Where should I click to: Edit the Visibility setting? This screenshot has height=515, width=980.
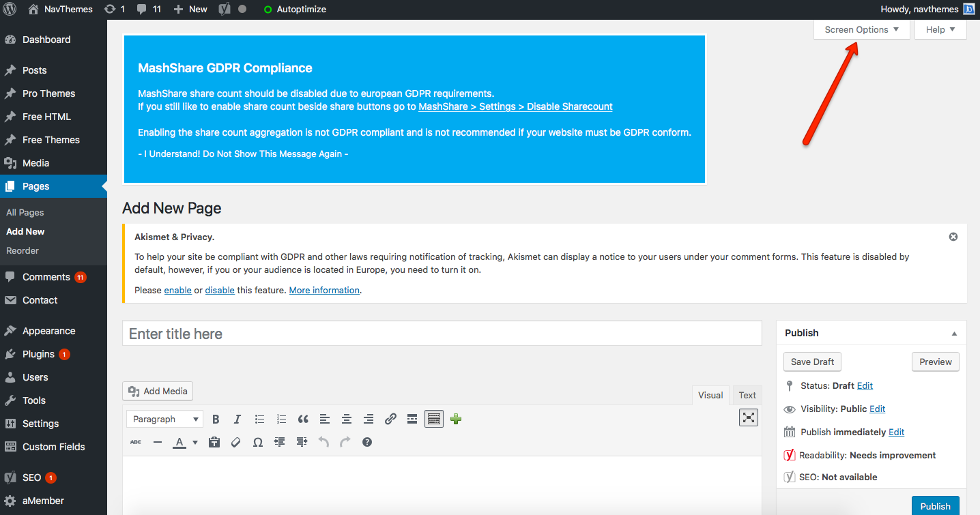pos(878,409)
